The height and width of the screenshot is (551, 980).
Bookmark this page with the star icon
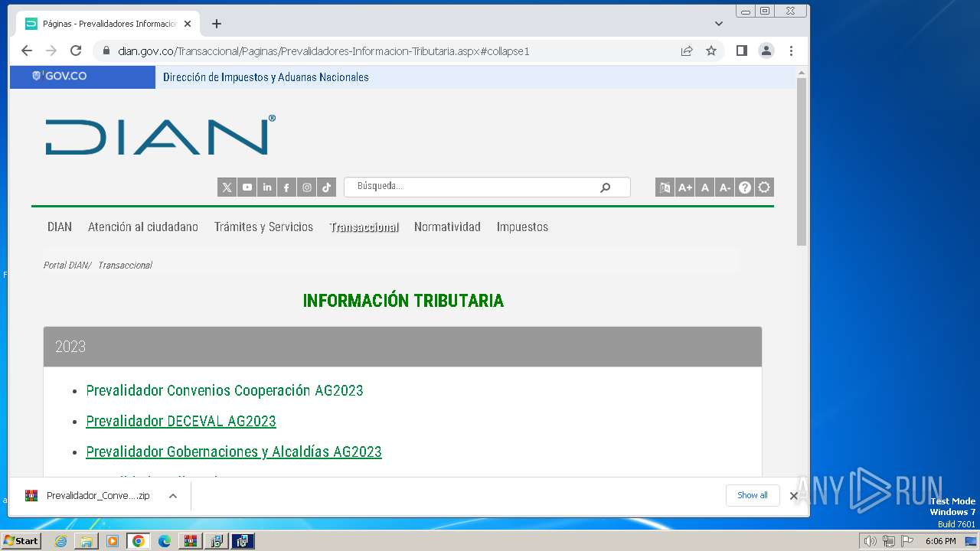[x=711, y=51]
